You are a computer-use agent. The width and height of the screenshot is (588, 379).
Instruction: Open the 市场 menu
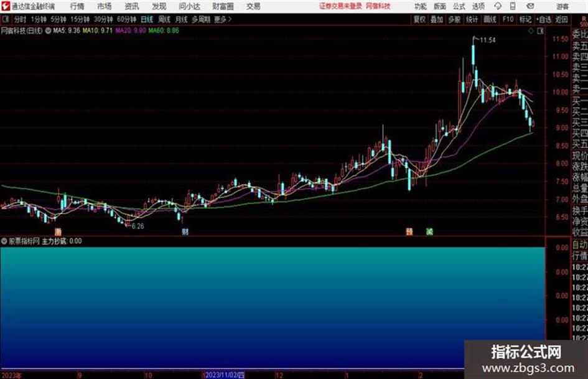tap(105, 6)
